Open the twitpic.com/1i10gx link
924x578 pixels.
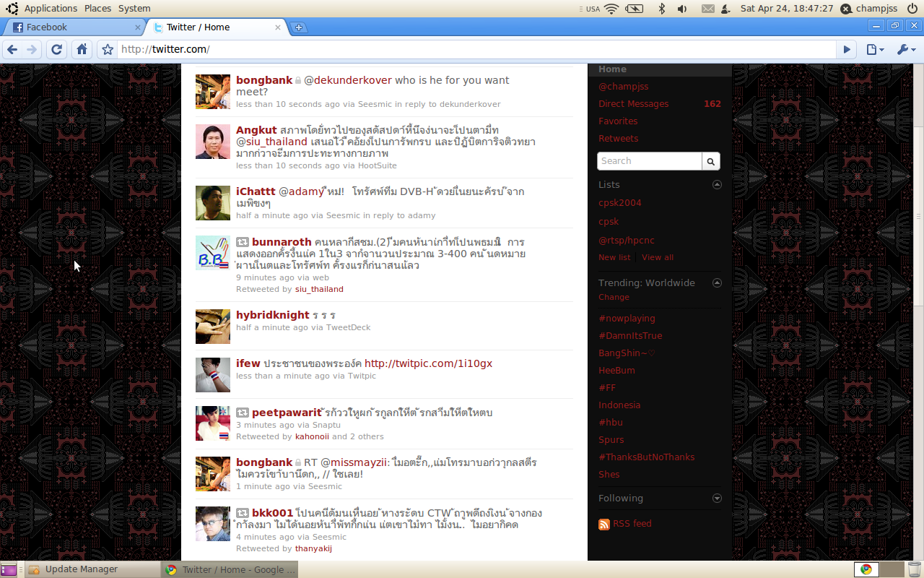click(428, 363)
